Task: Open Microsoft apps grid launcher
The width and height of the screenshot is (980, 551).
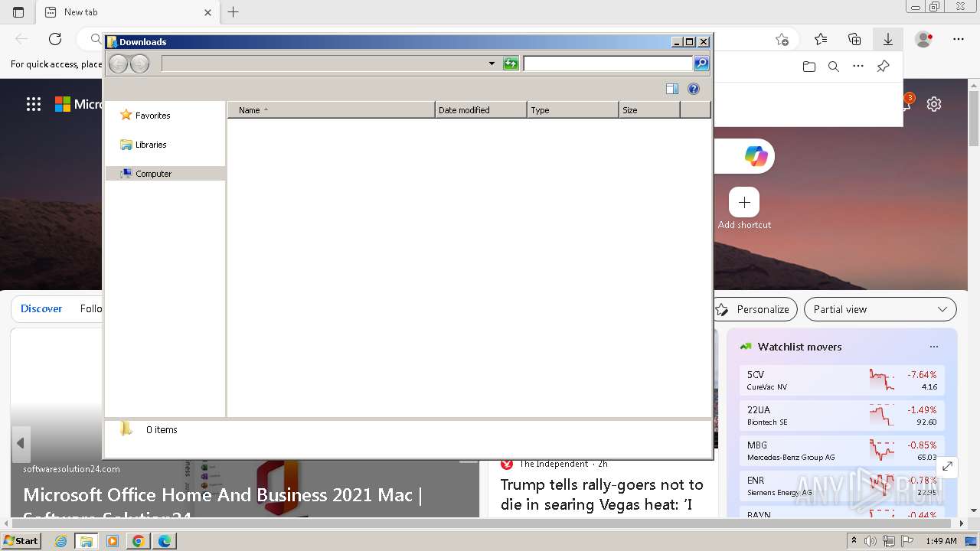Action: pyautogui.click(x=34, y=104)
